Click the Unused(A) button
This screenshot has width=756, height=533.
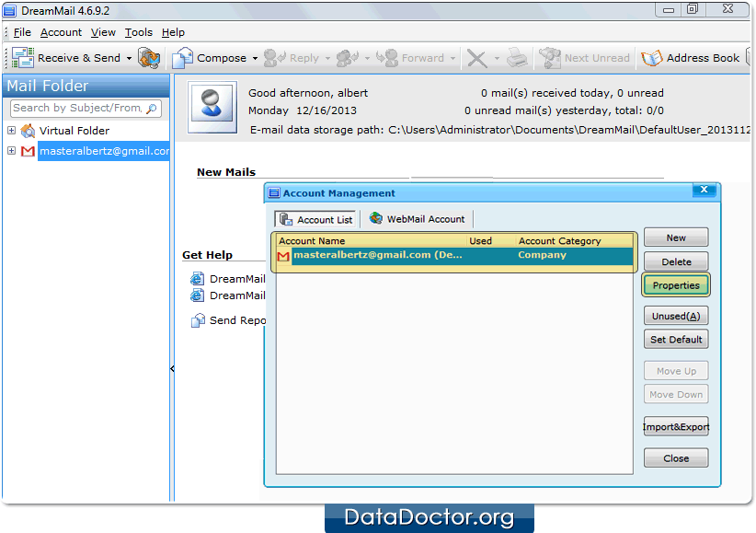tap(676, 317)
